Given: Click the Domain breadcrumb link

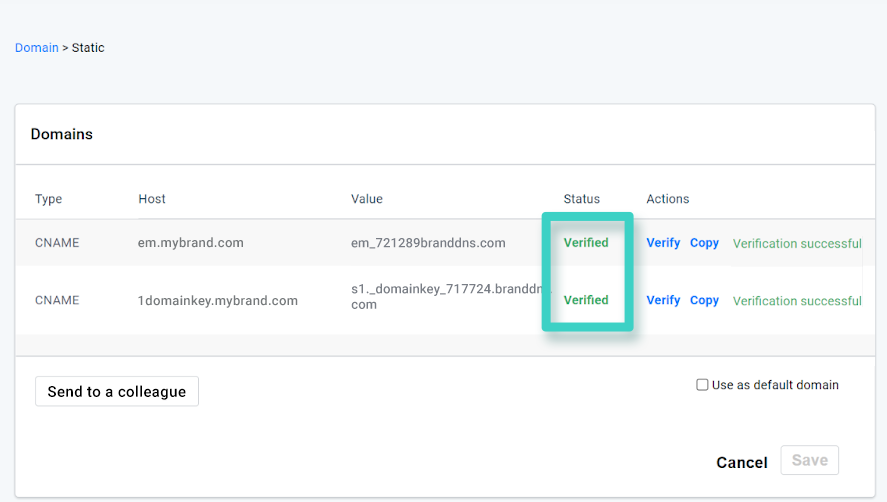Looking at the screenshot, I should coord(36,48).
